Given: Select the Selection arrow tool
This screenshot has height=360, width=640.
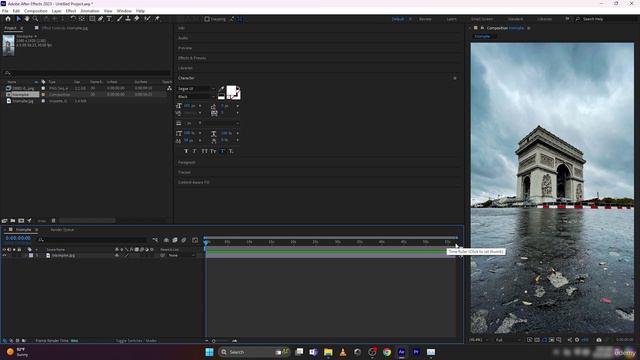Looking at the screenshot, I should pyautogui.click(x=18, y=19).
